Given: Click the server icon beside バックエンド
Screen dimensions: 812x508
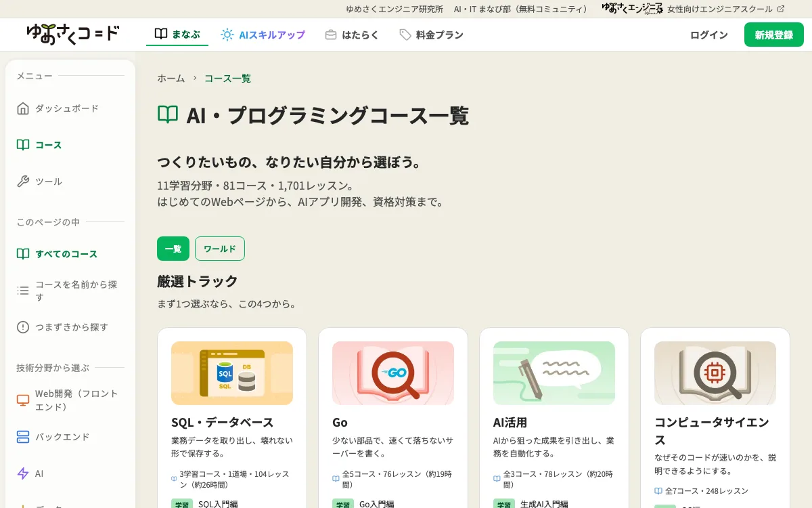Looking at the screenshot, I should [x=23, y=437].
